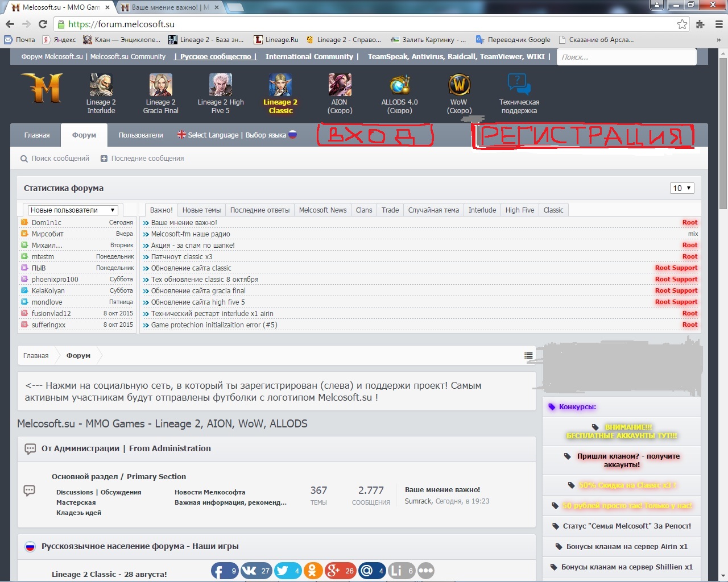Share via Facebook button
Viewport: 728px width, 582px height.
click(225, 571)
